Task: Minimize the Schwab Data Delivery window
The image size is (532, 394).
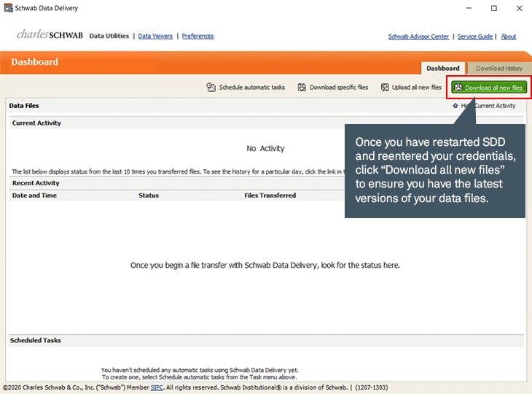Action: (x=469, y=8)
